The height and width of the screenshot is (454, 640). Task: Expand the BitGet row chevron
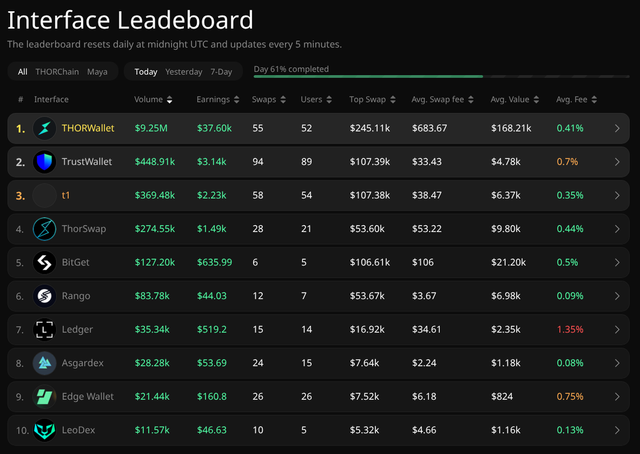pos(617,262)
